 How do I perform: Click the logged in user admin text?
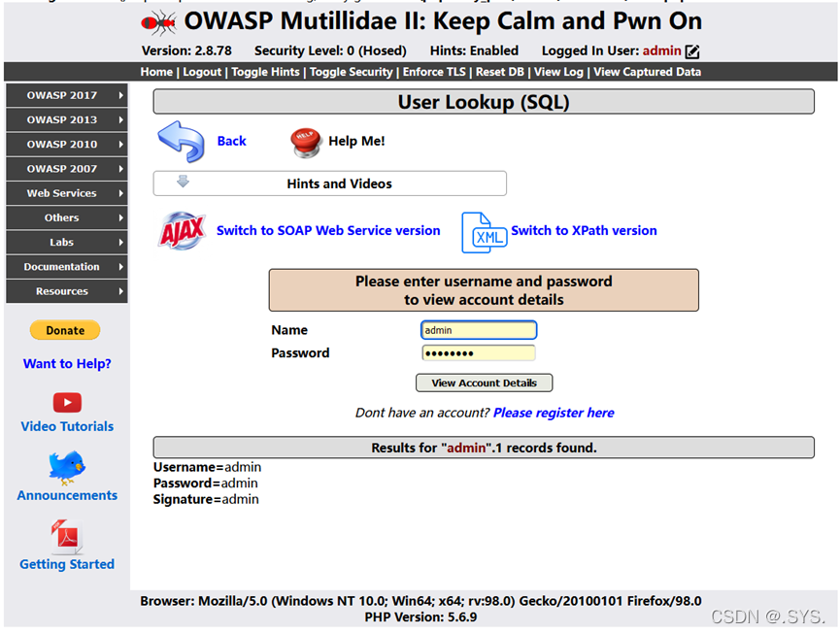[661, 50]
